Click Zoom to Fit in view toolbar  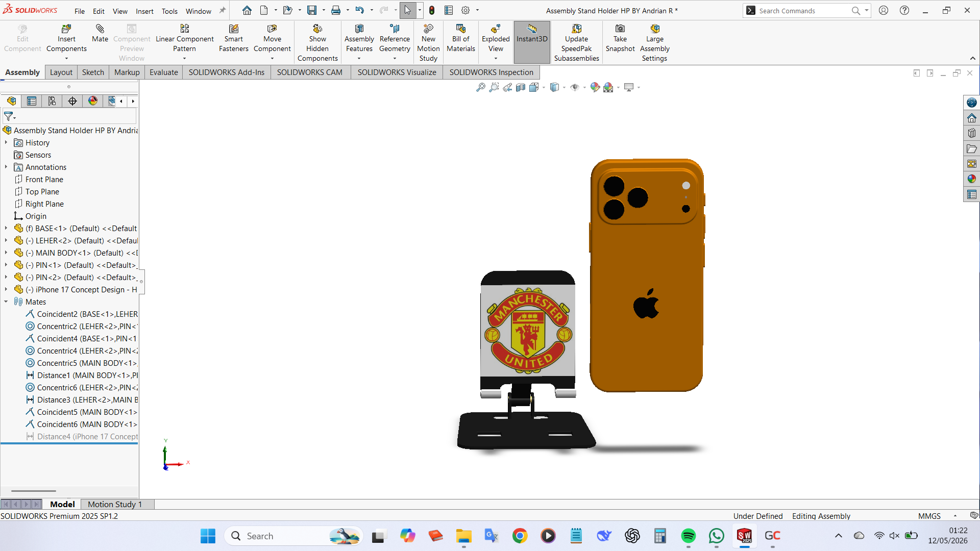(481, 87)
